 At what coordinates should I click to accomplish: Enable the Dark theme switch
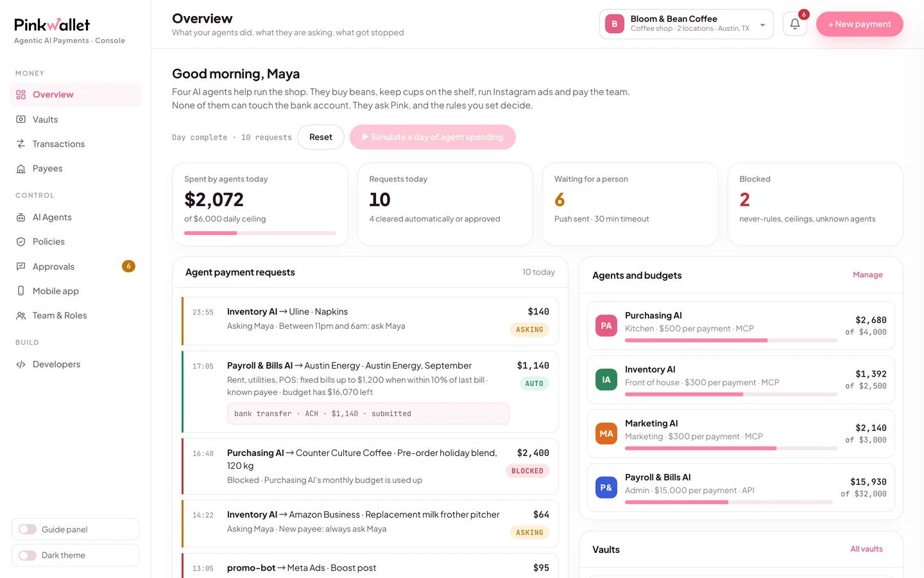pyautogui.click(x=28, y=555)
